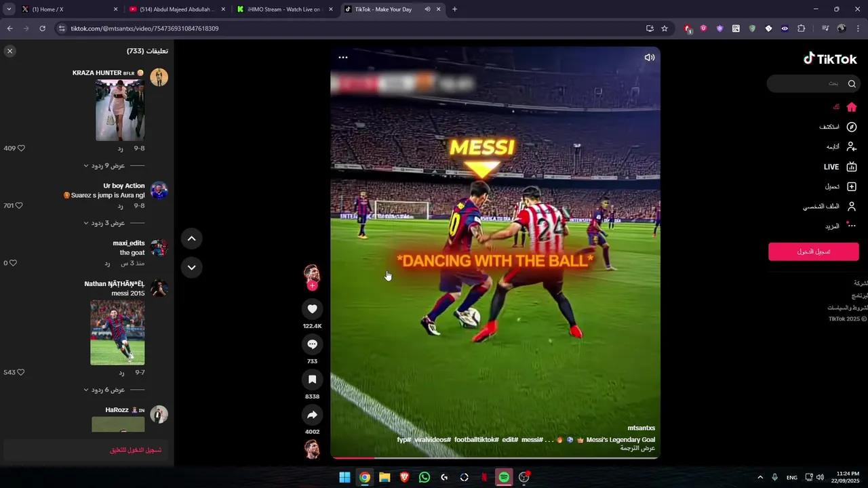Click show translation link under caption
This screenshot has height=488, width=868.
pyautogui.click(x=639, y=448)
